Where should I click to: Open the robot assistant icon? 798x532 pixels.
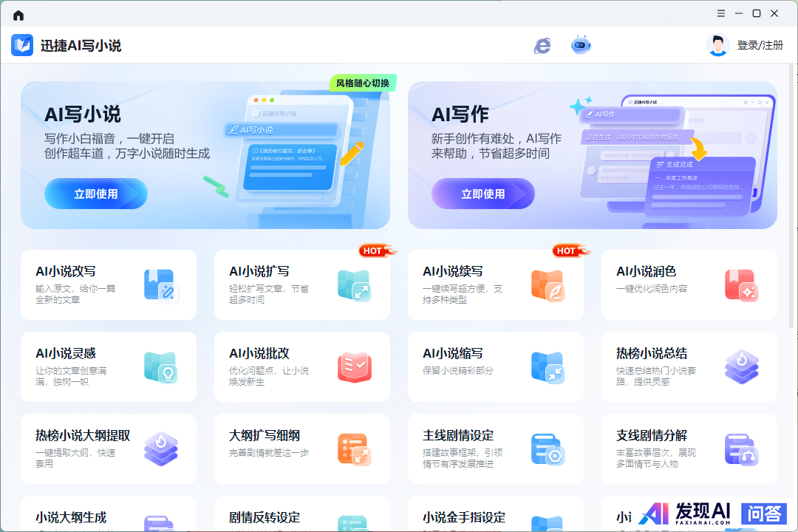click(x=581, y=45)
